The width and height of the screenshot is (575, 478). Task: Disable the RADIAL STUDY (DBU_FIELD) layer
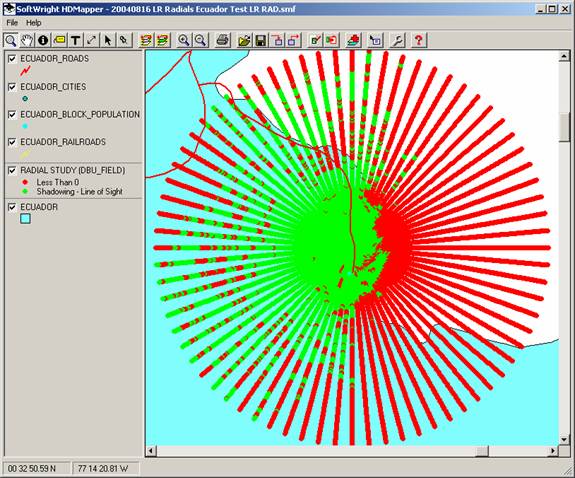[x=12, y=170]
